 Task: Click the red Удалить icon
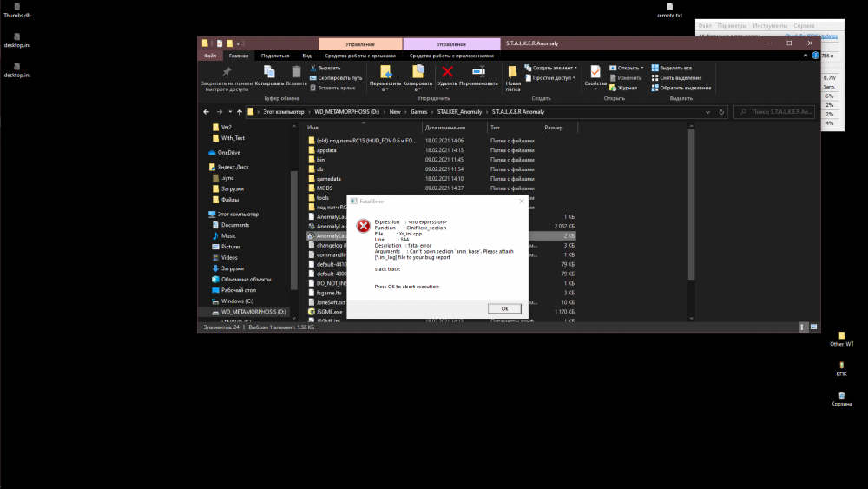pyautogui.click(x=447, y=71)
